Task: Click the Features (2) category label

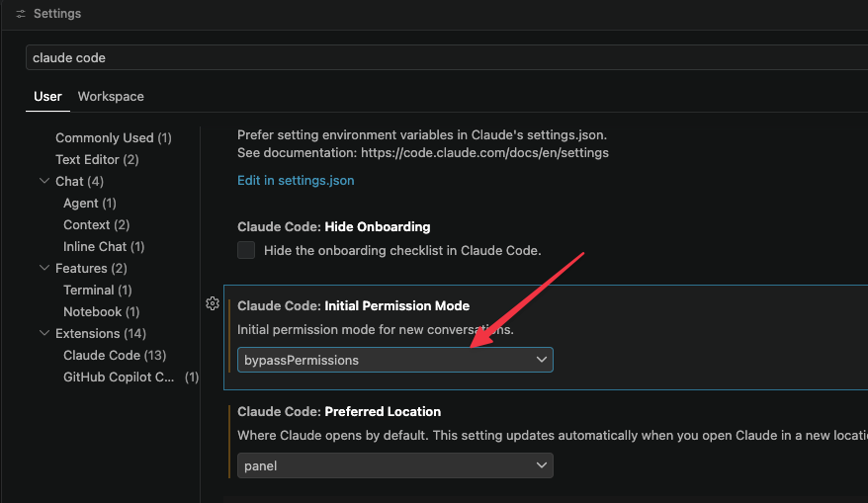Action: tap(91, 269)
